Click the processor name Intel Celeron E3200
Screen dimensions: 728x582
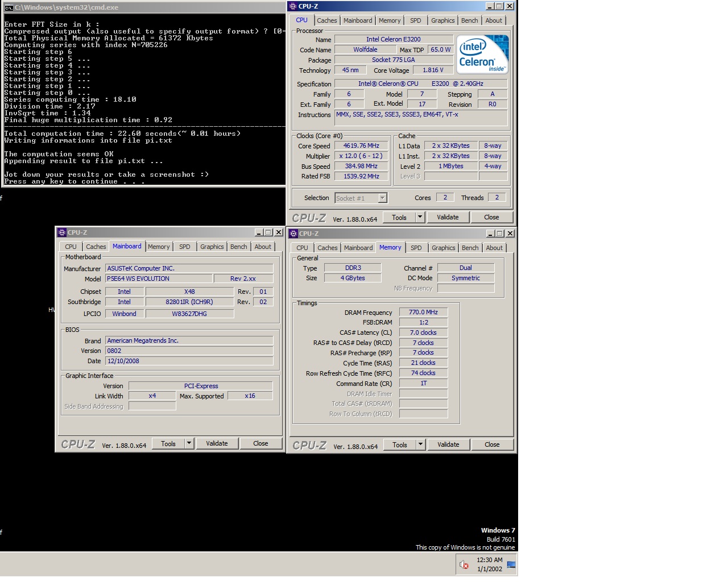394,39
